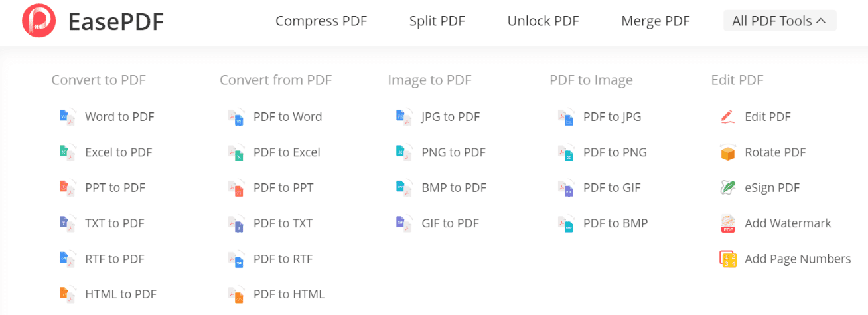This screenshot has width=868, height=315.
Task: Choose the PNG to PDF link
Action: pyautogui.click(x=453, y=152)
